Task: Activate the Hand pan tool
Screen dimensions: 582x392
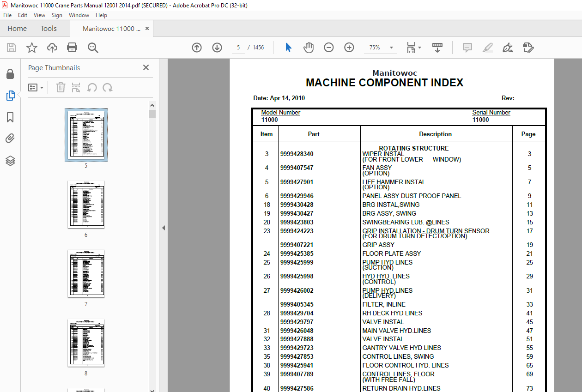Action: point(309,48)
